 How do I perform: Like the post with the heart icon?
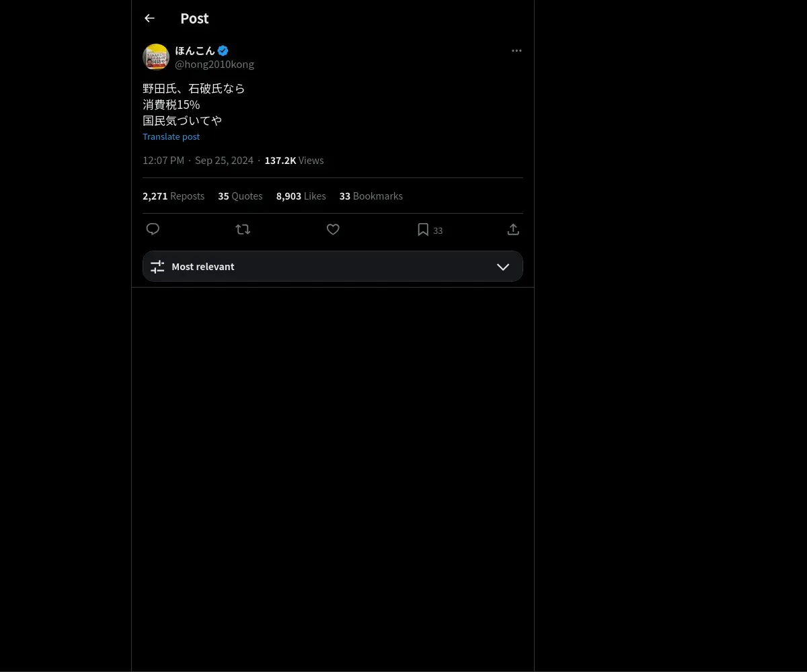[333, 229]
